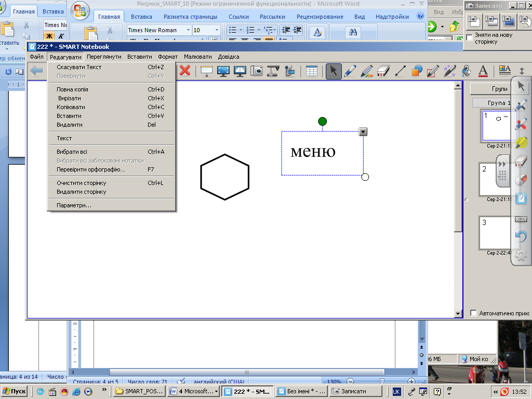Image resolution: width=532 pixels, height=399 pixels.
Task: Expand hidden tray icons chevron
Action: [496, 392]
